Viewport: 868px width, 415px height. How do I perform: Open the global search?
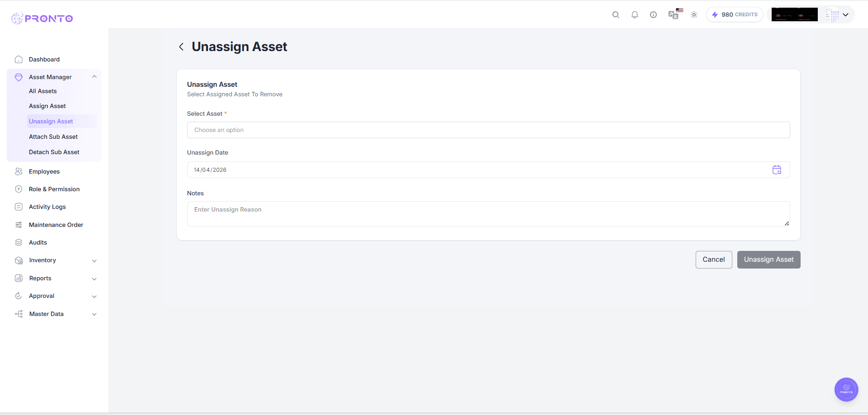tap(616, 14)
